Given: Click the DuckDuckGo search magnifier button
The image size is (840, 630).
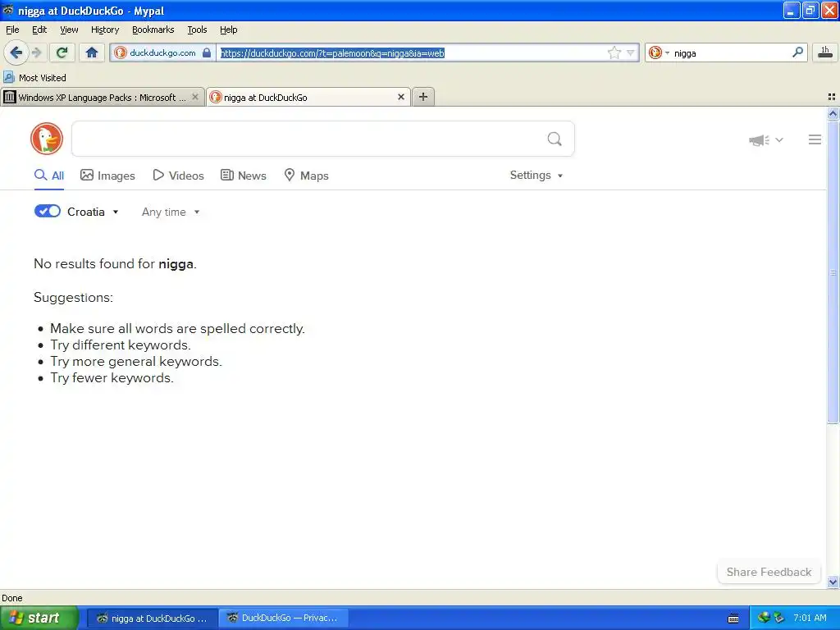Looking at the screenshot, I should 555,139.
